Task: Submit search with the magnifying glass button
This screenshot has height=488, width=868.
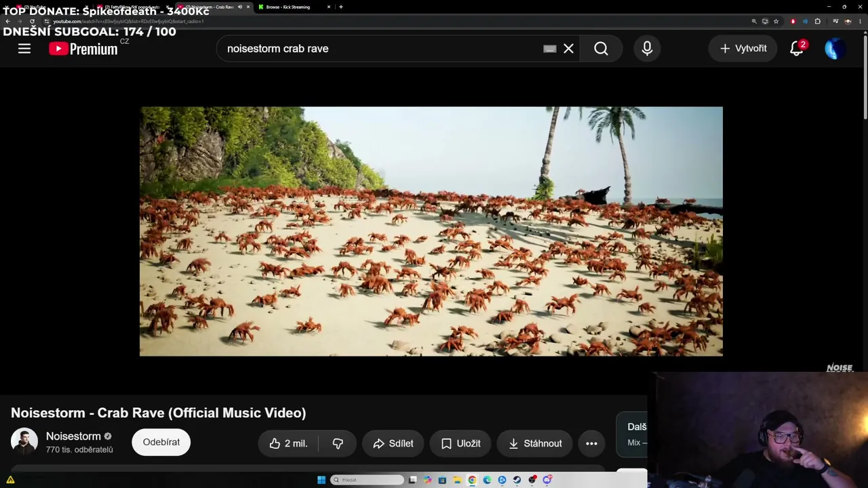Action: (x=601, y=48)
